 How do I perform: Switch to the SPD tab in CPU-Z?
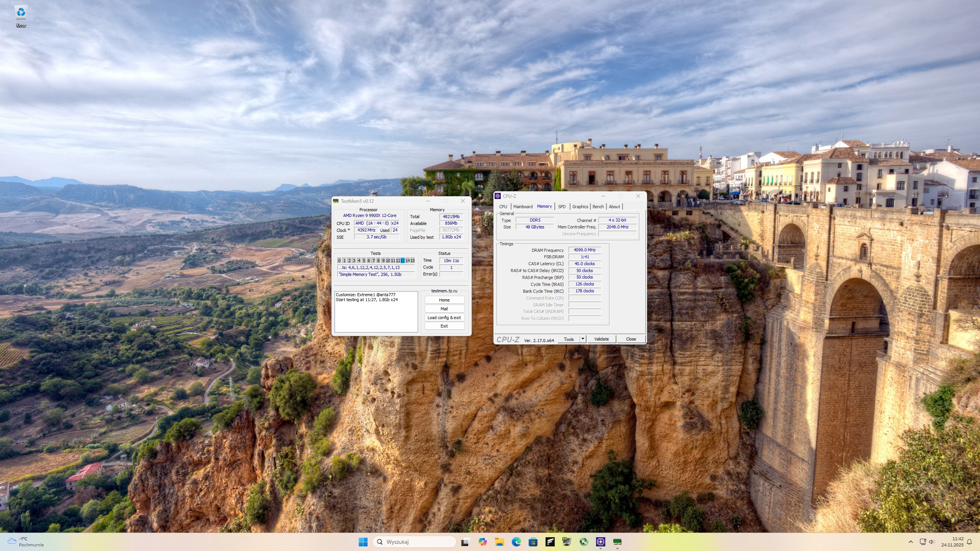562,207
